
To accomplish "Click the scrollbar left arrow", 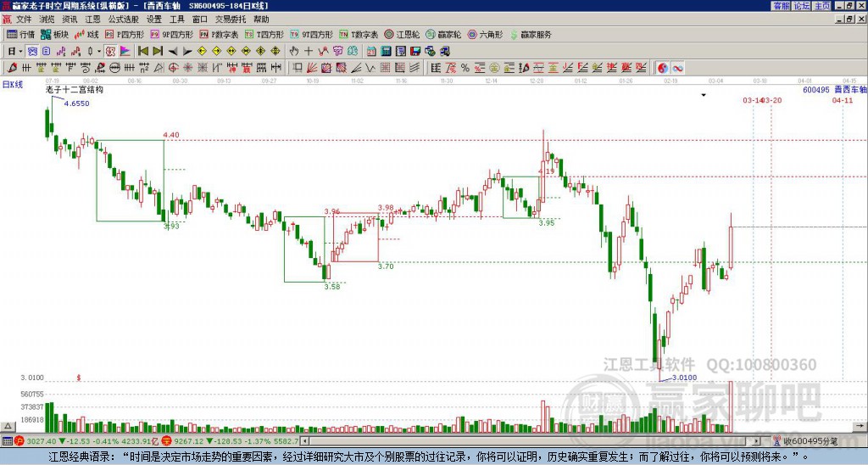I will 305,441.
